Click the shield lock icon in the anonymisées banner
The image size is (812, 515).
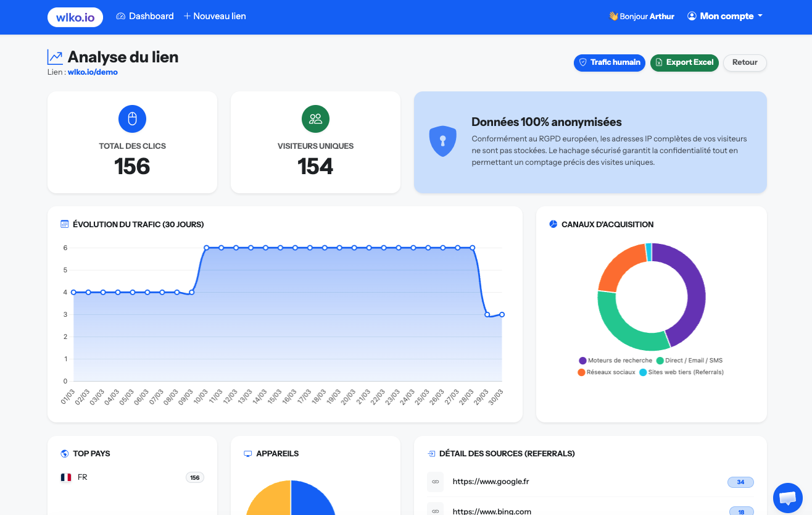coord(442,141)
